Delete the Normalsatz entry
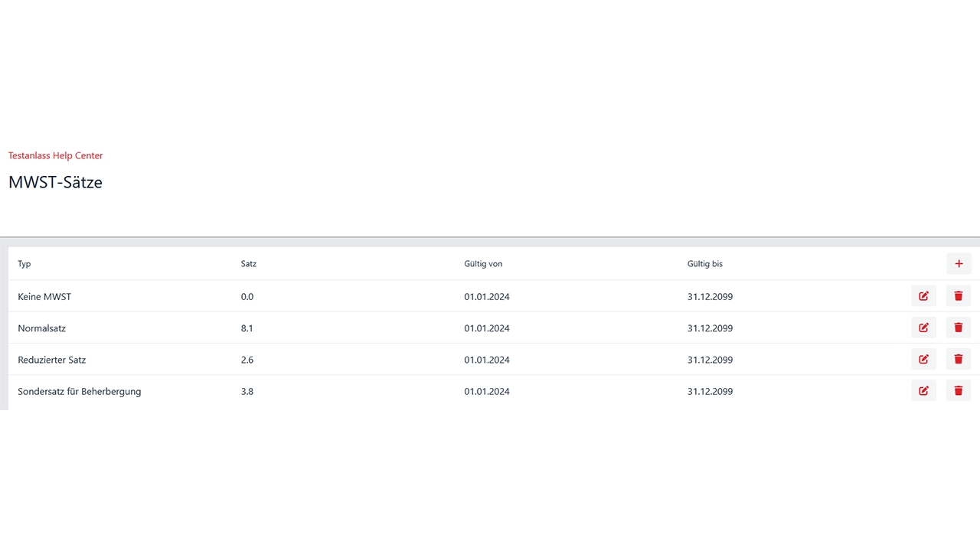The image size is (980, 551). pyautogui.click(x=959, y=328)
